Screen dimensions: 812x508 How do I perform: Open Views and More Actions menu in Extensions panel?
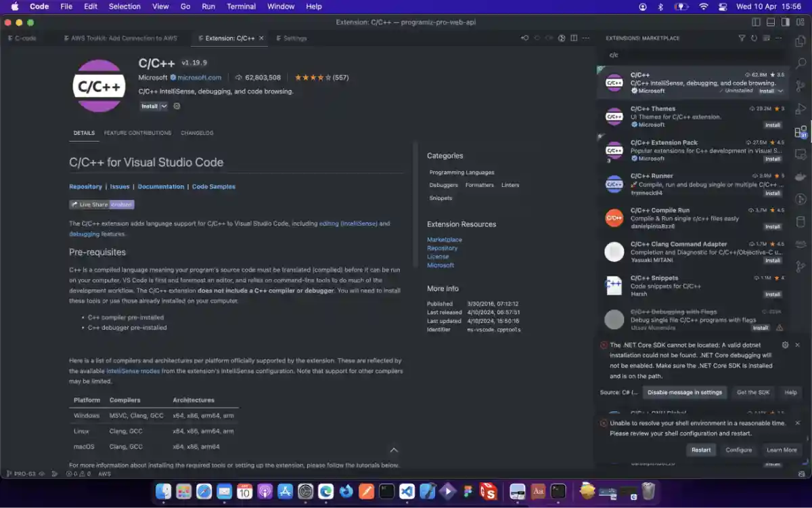[778, 39]
